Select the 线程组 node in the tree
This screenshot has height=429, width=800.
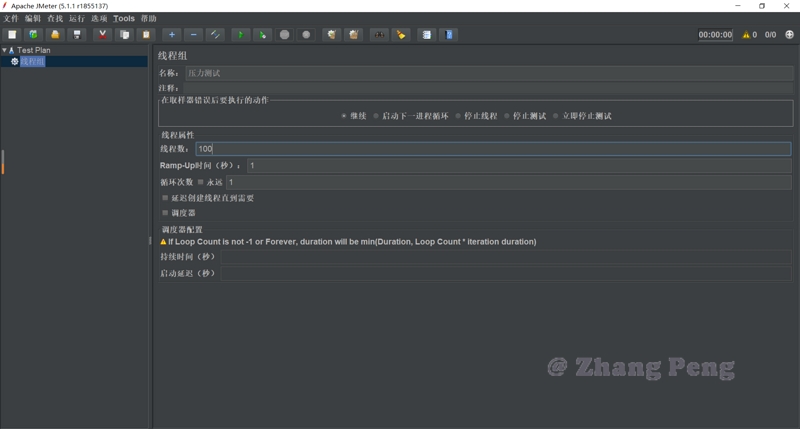32,61
